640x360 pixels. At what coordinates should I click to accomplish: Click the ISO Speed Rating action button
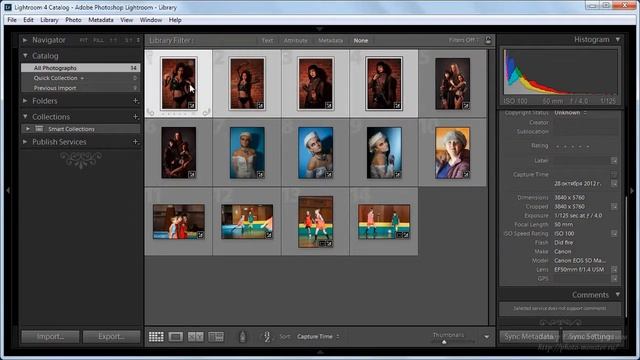coord(614,233)
